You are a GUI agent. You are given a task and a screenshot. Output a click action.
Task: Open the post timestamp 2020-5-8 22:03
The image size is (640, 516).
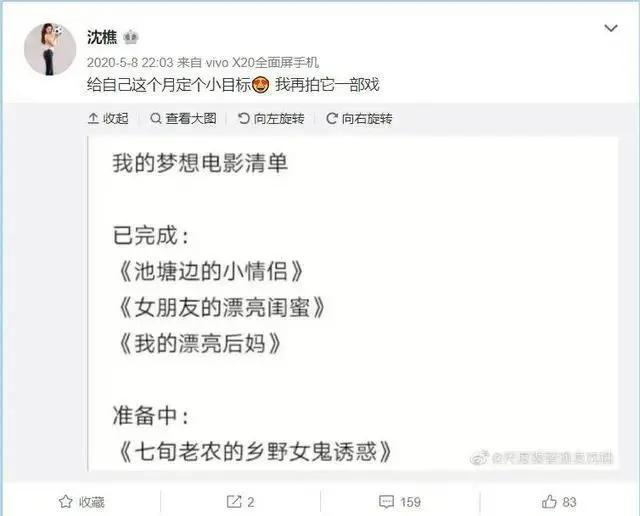[130, 62]
